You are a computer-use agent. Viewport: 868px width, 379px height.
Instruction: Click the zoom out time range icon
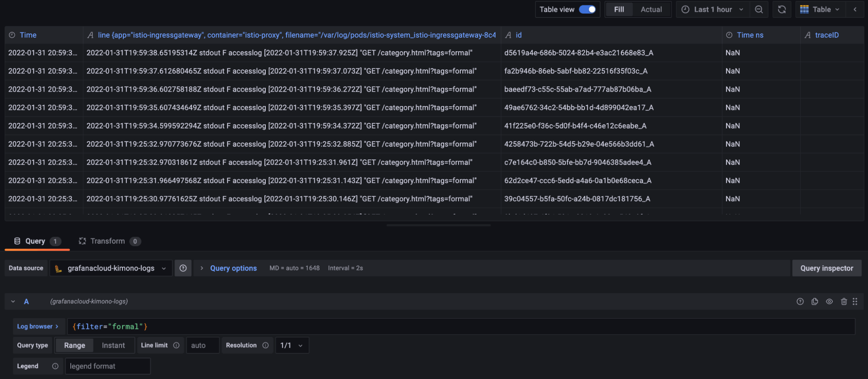click(759, 10)
